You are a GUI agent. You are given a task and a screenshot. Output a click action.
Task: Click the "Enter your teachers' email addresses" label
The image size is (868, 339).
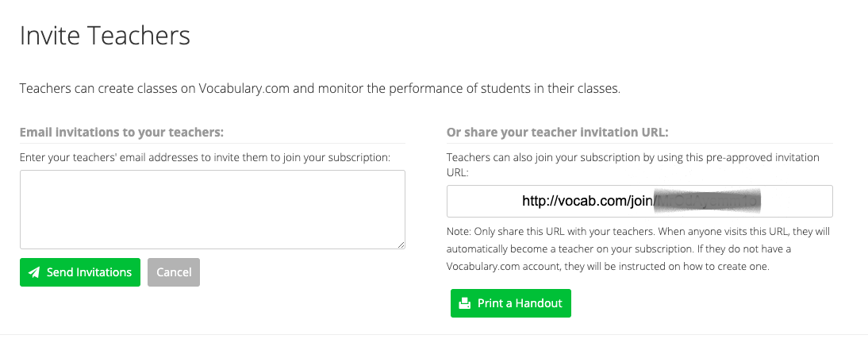pyautogui.click(x=205, y=157)
